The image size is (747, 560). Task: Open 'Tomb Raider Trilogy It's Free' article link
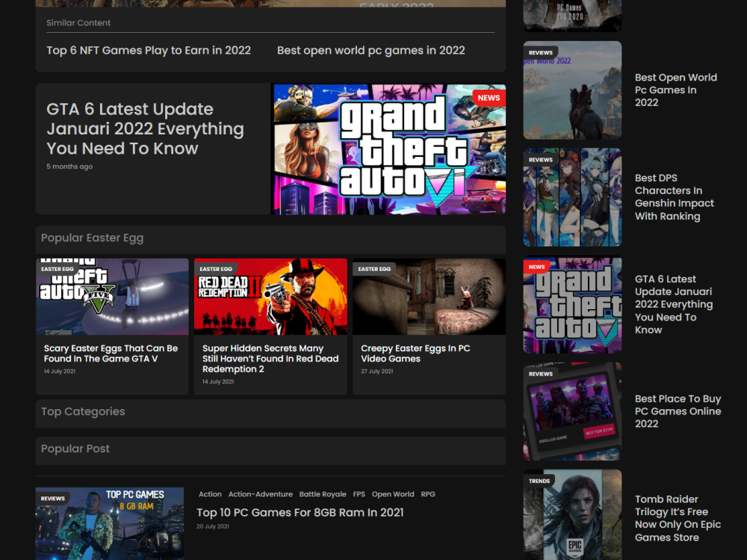point(678,518)
